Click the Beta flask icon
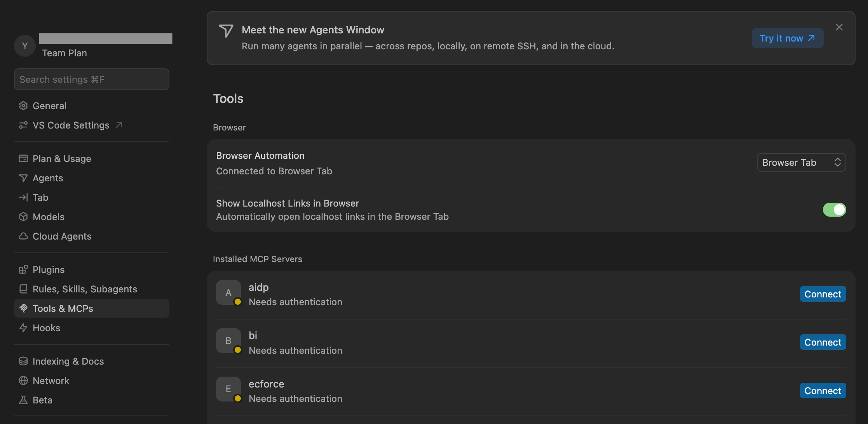Image resolution: width=868 pixels, height=424 pixels. (23, 400)
